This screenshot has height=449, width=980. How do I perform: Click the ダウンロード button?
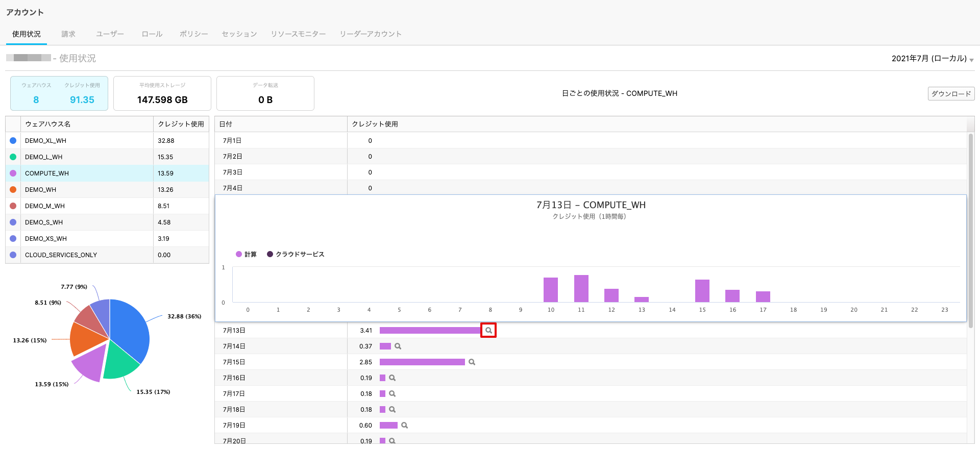[951, 94]
